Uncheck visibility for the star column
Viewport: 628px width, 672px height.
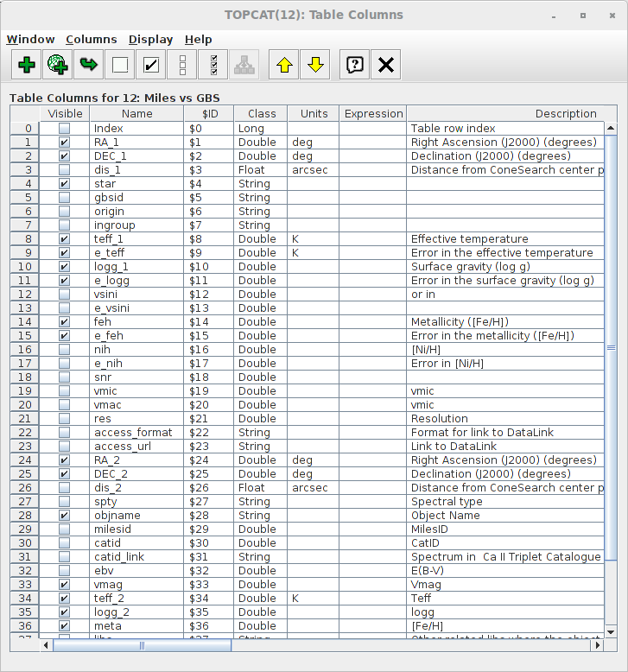tap(64, 183)
